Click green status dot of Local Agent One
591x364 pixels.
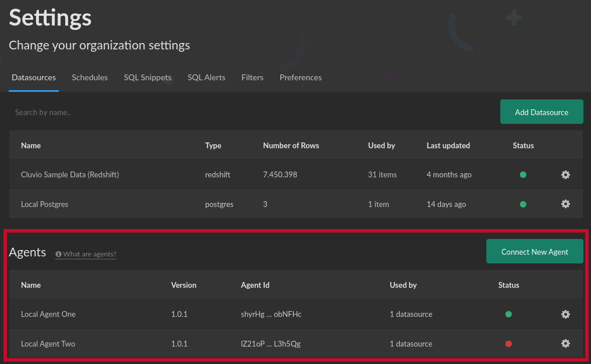[508, 314]
